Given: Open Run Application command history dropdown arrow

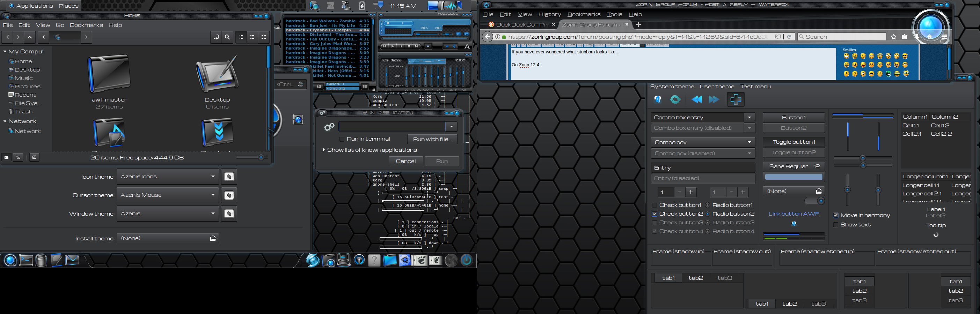Looking at the screenshot, I should (452, 127).
